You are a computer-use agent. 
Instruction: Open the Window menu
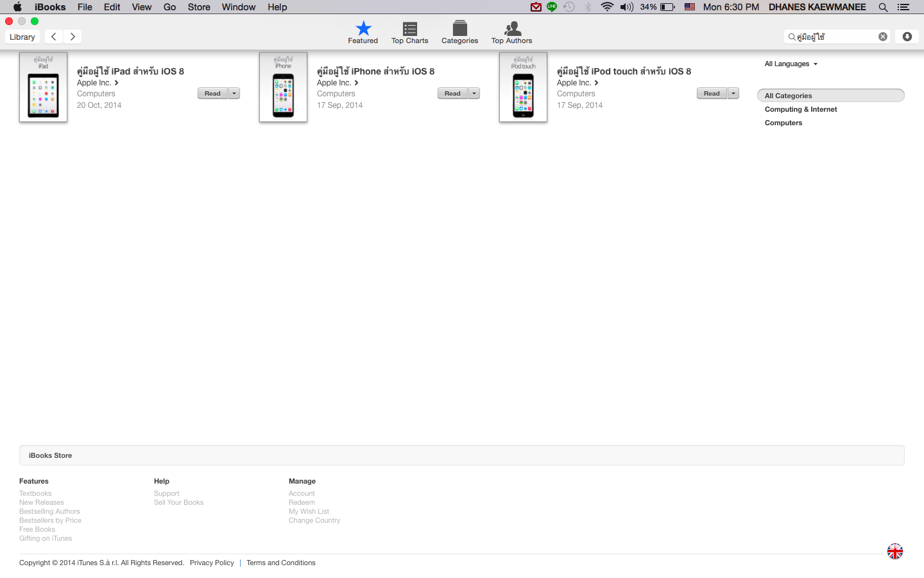click(239, 7)
